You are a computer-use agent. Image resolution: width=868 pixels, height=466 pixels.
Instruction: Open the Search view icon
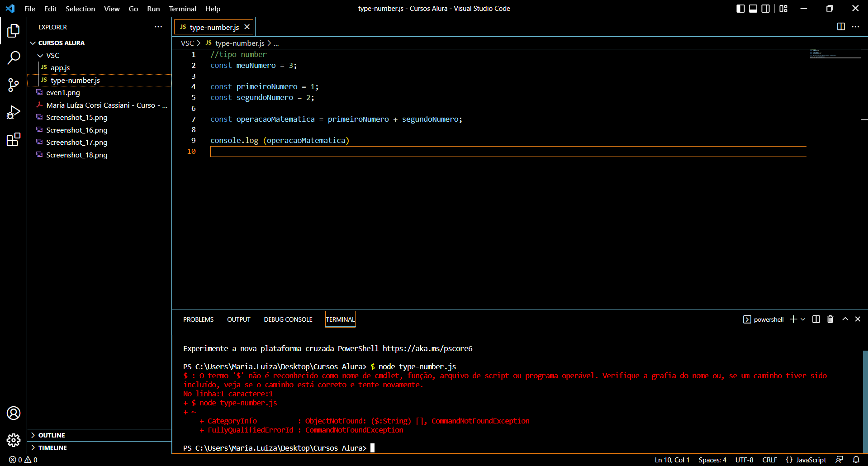tap(14, 57)
